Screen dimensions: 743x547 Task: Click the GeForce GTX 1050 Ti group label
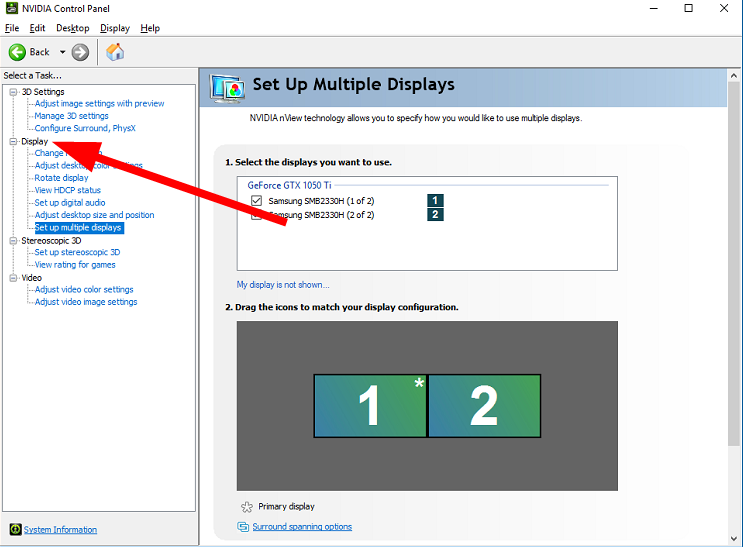289,185
